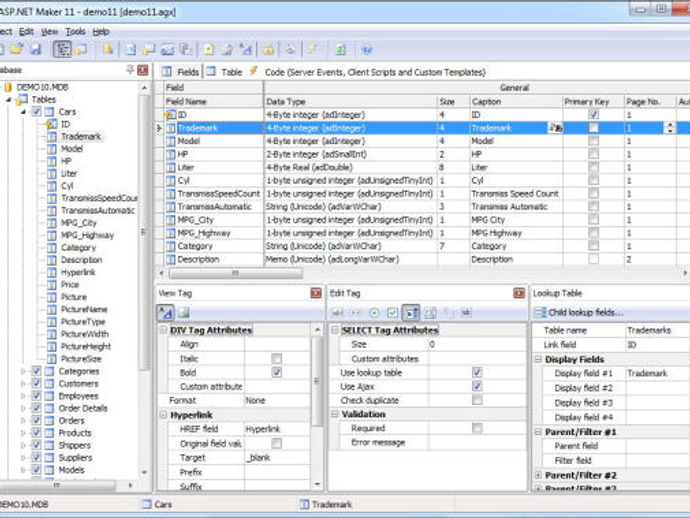
Task: Click the Target value _blank
Action: click(x=258, y=458)
